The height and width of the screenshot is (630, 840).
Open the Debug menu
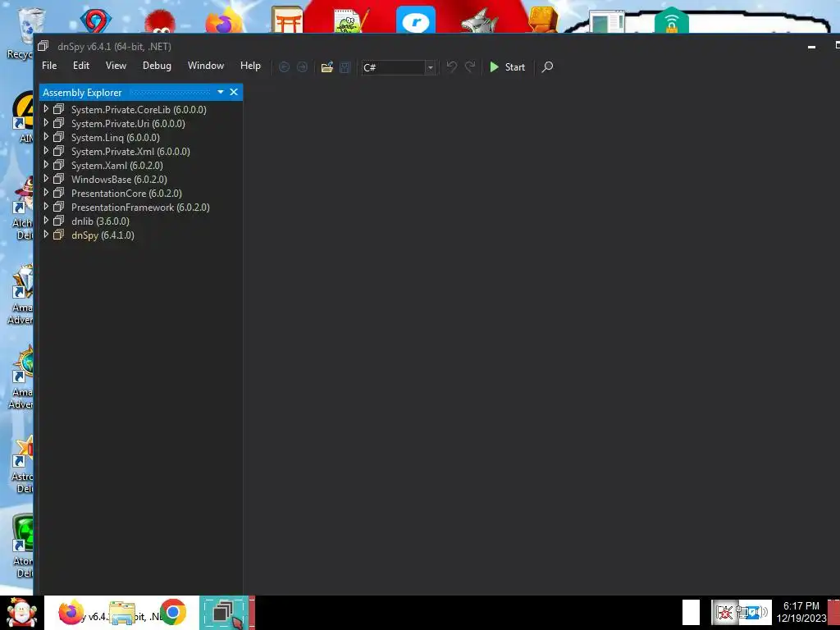tap(157, 66)
